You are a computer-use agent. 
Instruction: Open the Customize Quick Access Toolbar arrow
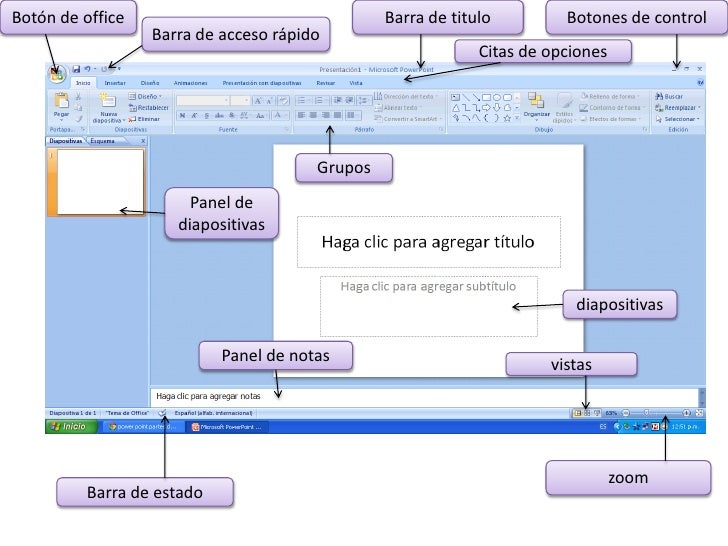[x=119, y=69]
